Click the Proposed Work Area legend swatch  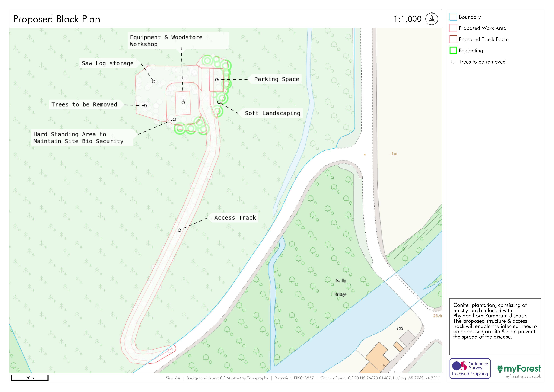pyautogui.click(x=453, y=28)
